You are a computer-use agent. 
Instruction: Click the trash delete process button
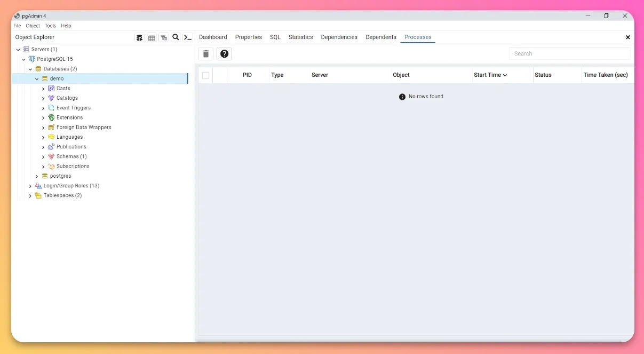pyautogui.click(x=206, y=53)
